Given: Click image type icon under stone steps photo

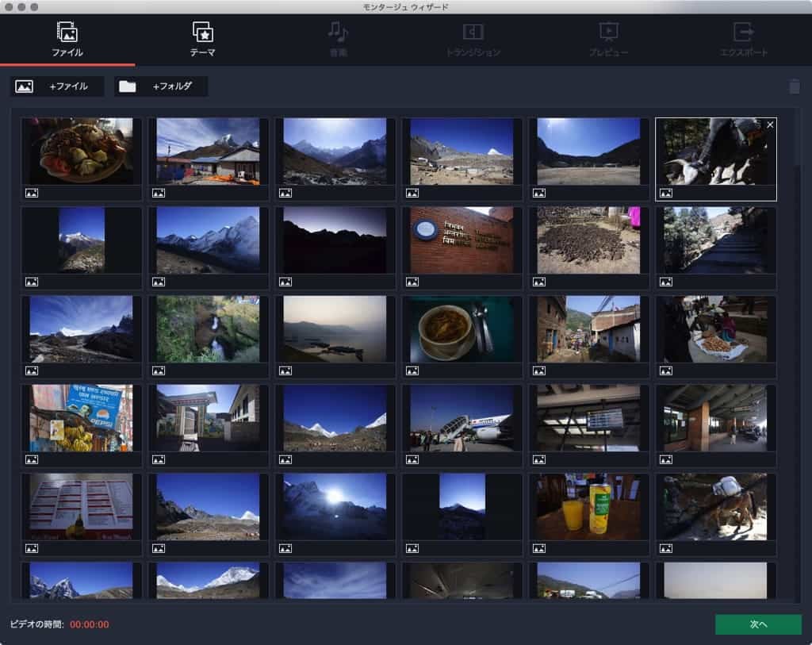Looking at the screenshot, I should 666,282.
